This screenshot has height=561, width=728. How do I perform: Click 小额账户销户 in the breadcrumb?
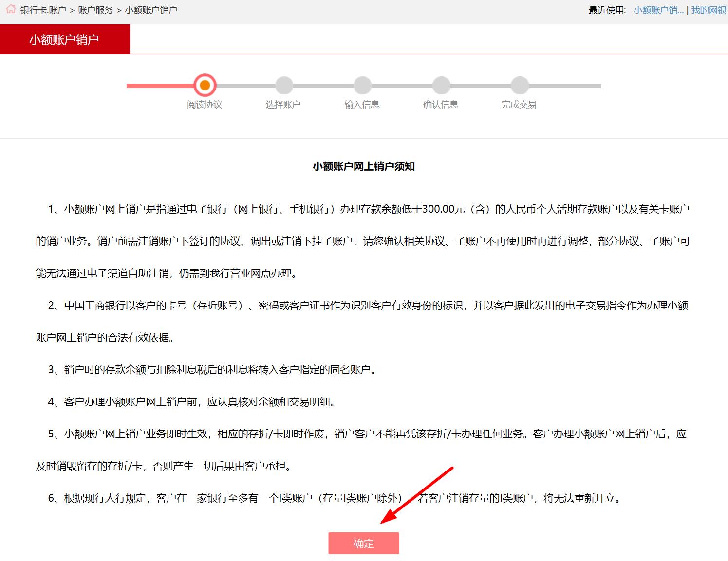click(151, 10)
